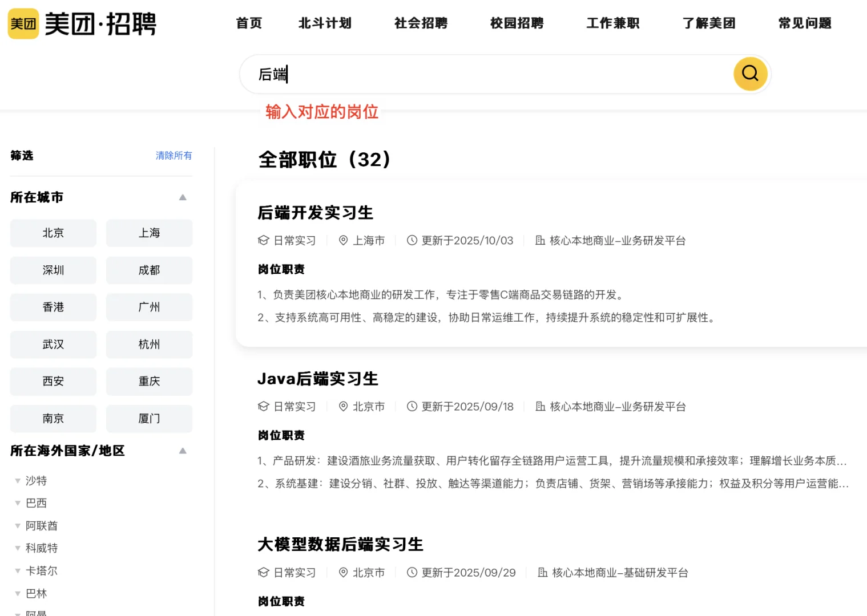This screenshot has width=867, height=616.
Task: Filter by 广州 city
Action: pos(149,307)
